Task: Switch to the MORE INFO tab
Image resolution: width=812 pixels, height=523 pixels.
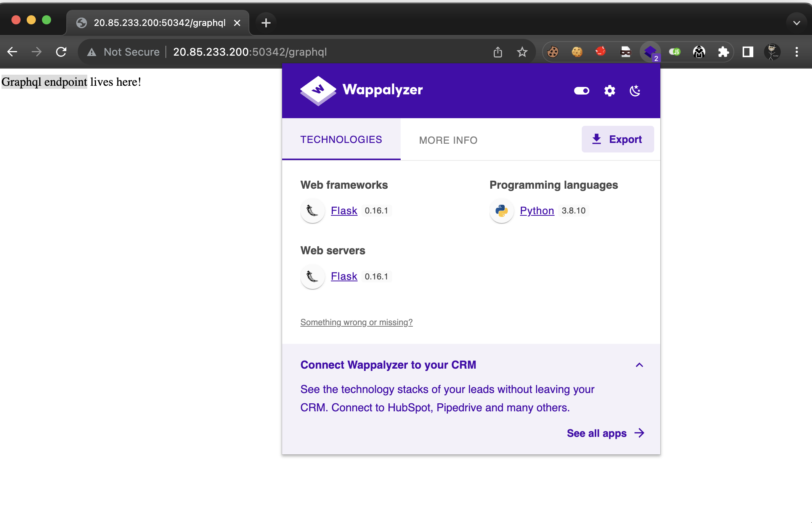Action: point(448,140)
